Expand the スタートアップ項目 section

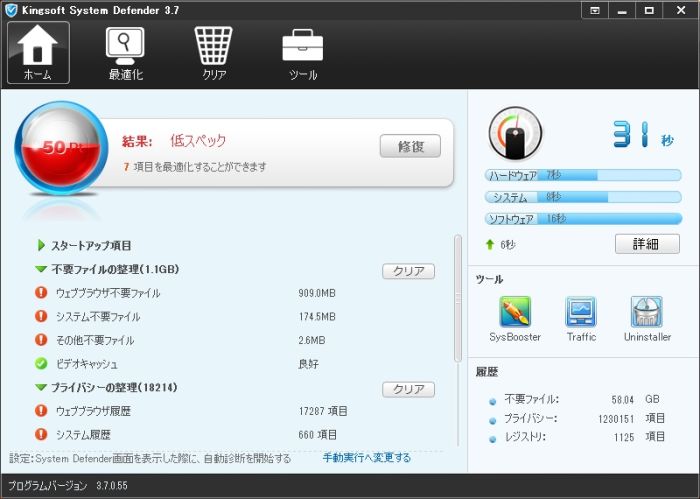(42, 245)
